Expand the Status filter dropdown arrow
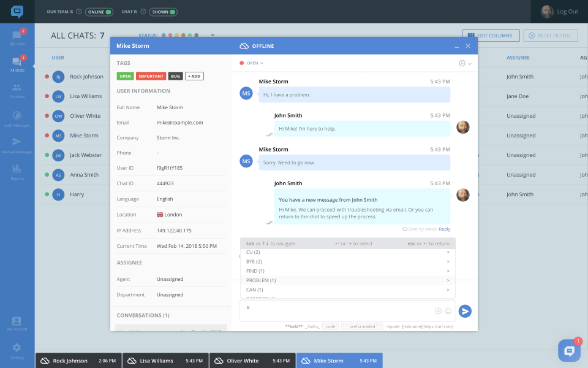The height and width of the screenshot is (368, 588). pyautogui.click(x=213, y=36)
